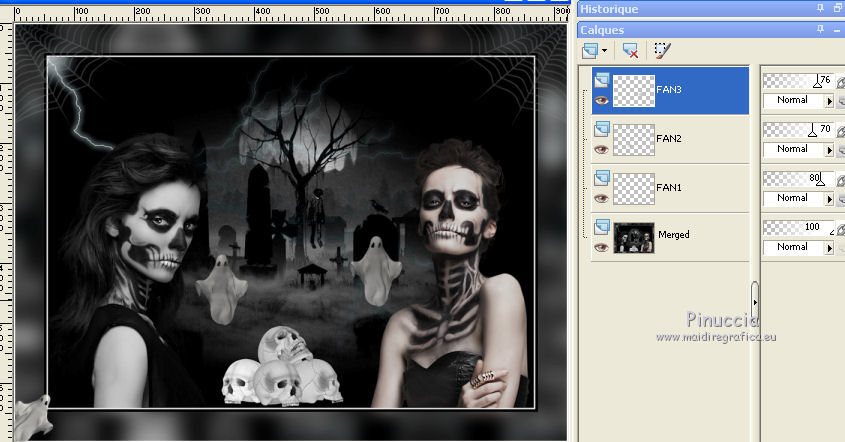Minimize the Calques palette
The height and width of the screenshot is (442, 845).
click(838, 30)
